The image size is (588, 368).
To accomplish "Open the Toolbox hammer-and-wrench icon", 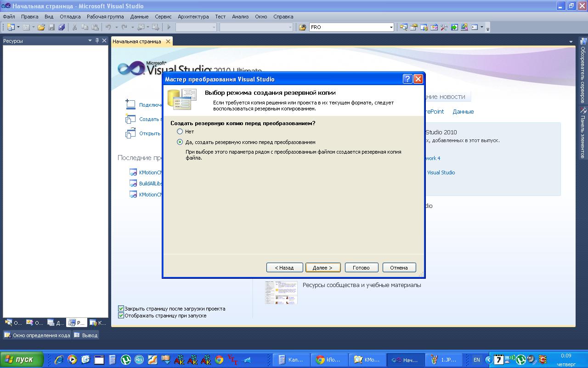I will point(444,27).
